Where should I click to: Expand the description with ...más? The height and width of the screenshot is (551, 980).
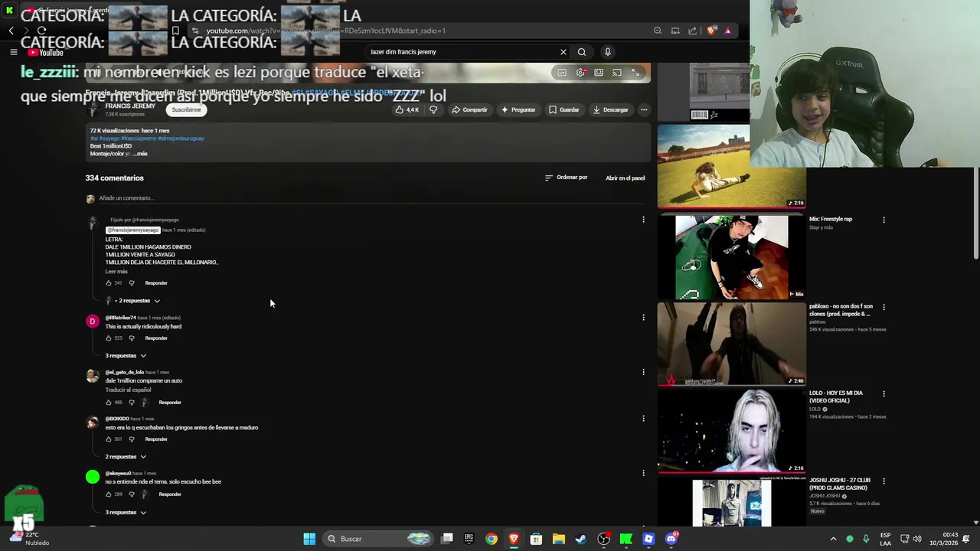[140, 154]
